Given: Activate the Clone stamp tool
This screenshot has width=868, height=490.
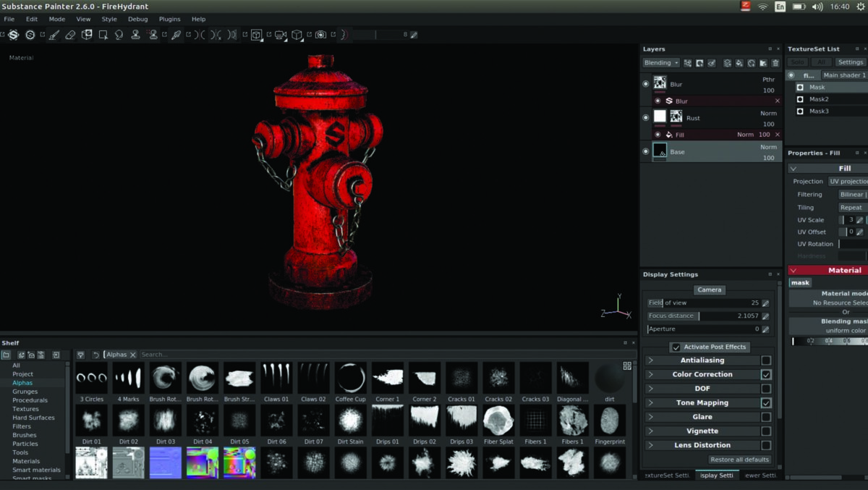Looking at the screenshot, I should coord(136,35).
